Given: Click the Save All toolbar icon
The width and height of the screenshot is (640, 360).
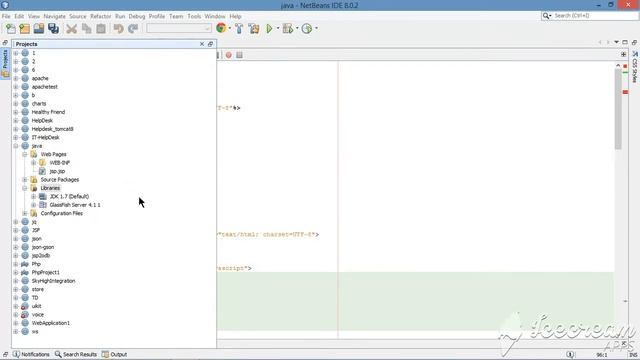Looking at the screenshot, I should [x=53, y=29].
